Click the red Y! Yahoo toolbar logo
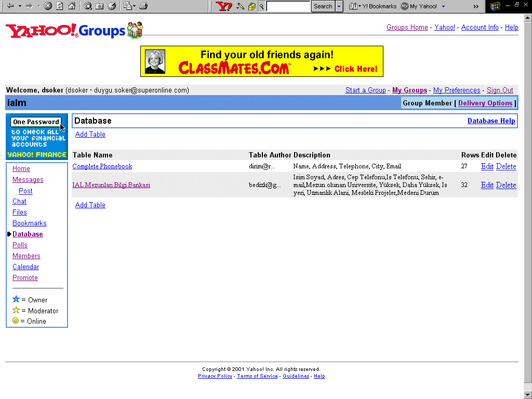 coord(223,6)
